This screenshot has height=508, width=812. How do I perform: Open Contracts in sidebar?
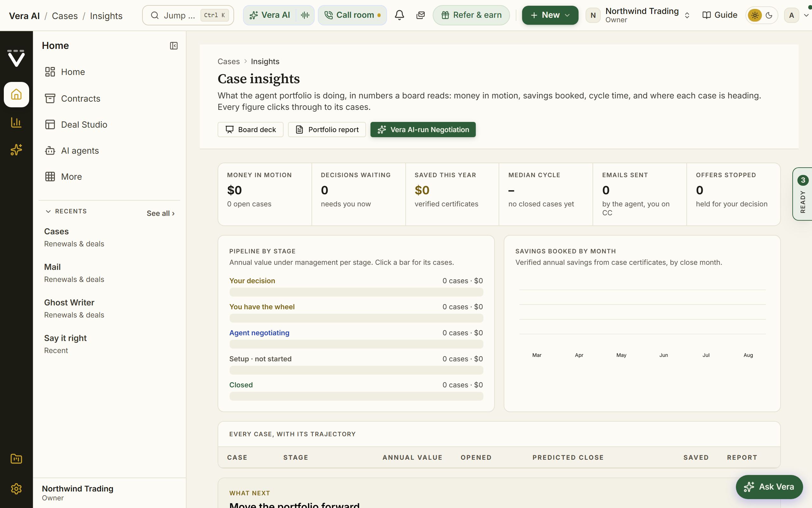point(109,98)
